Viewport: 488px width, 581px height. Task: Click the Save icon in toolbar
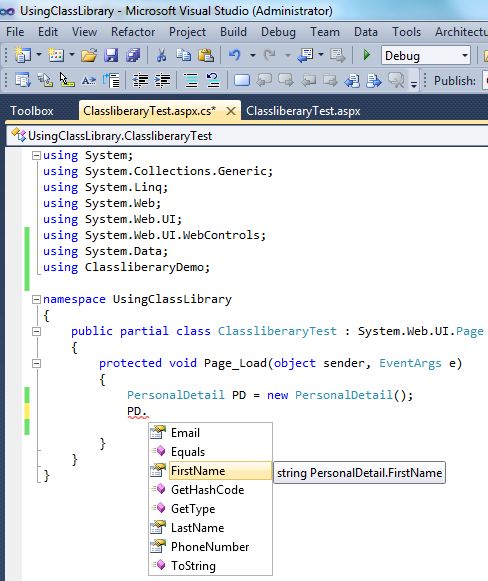111,56
